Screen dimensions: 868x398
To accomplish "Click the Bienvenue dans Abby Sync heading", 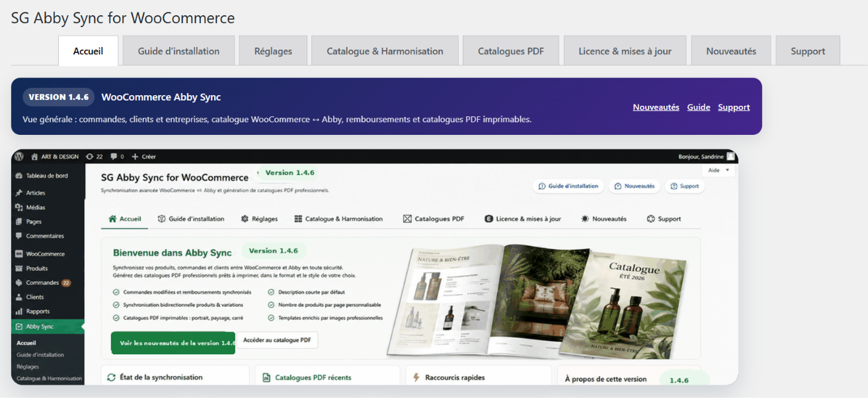I will coord(173,253).
